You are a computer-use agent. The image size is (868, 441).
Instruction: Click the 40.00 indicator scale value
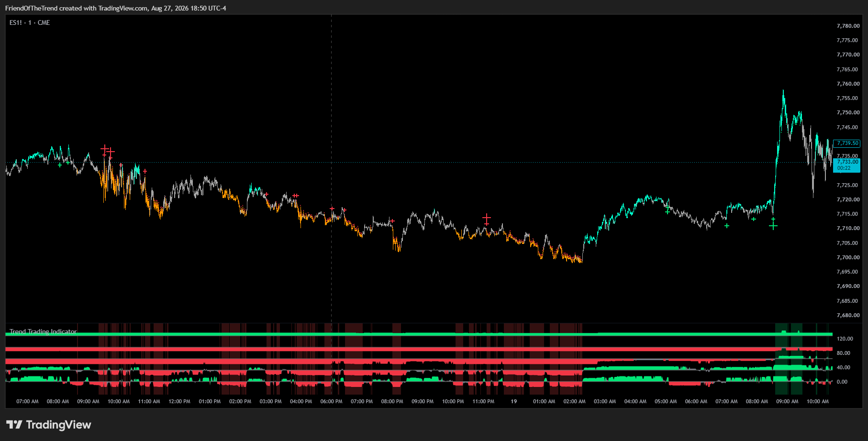coord(843,367)
